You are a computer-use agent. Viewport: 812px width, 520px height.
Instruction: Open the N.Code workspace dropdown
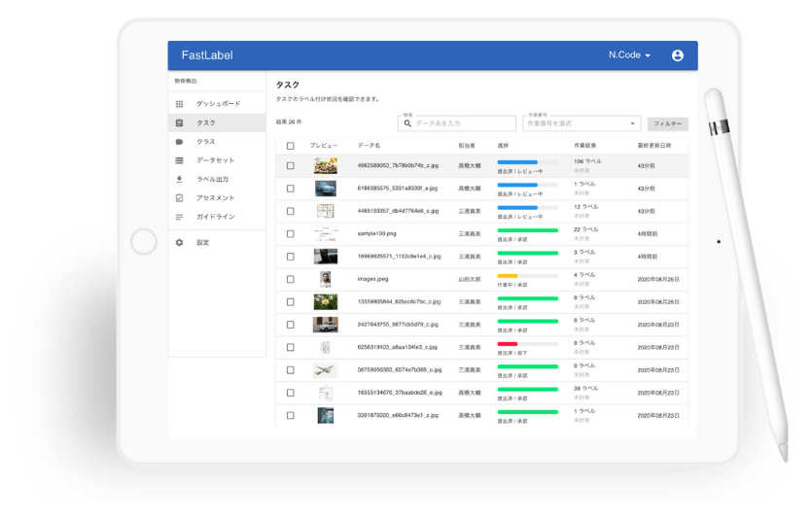(x=629, y=55)
